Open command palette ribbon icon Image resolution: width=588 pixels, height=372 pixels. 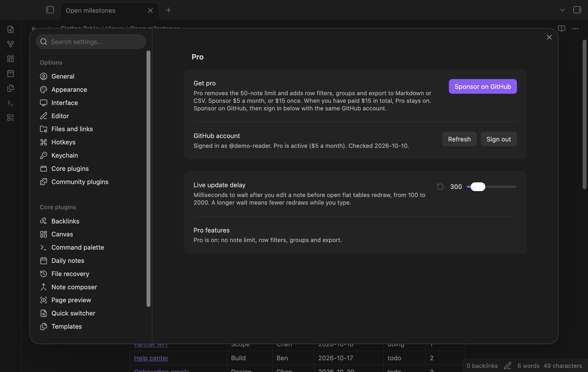point(10,103)
